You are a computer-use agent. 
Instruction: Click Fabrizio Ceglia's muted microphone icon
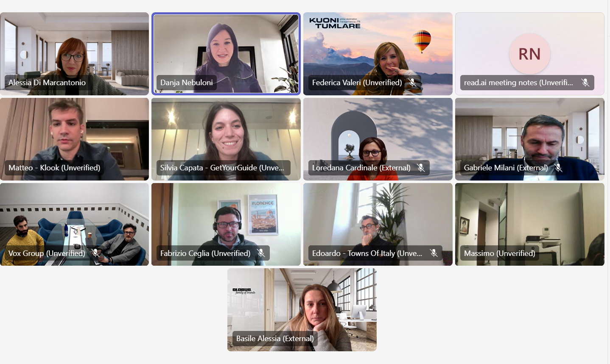point(260,253)
